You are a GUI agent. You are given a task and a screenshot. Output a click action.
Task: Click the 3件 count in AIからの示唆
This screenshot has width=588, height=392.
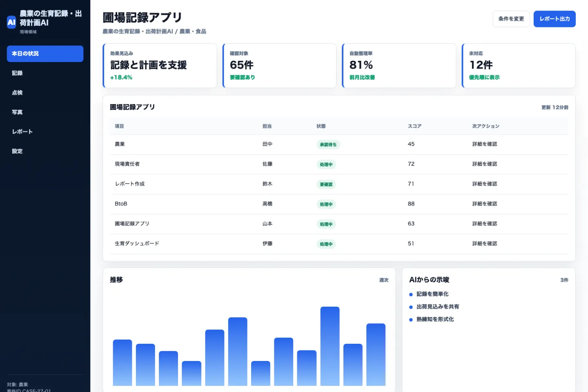564,280
